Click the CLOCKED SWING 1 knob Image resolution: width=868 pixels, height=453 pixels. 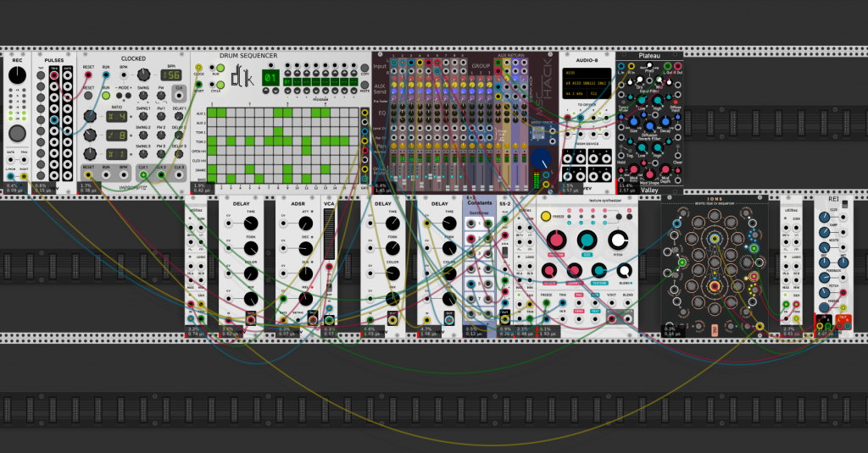click(143, 117)
